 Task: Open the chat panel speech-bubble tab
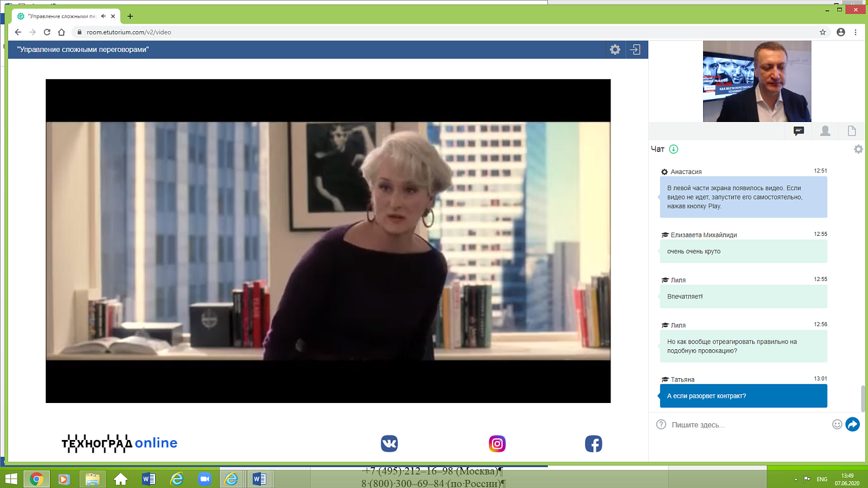point(799,131)
